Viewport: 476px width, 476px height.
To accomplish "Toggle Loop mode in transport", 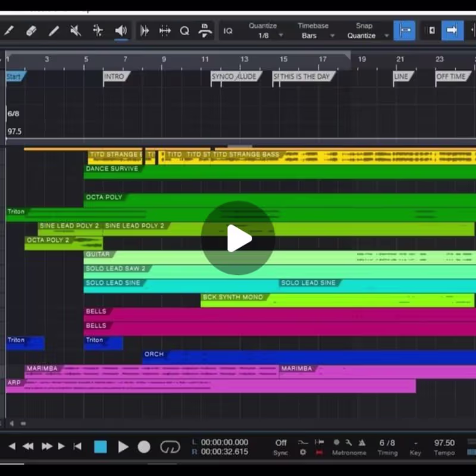I will pyautogui.click(x=170, y=447).
